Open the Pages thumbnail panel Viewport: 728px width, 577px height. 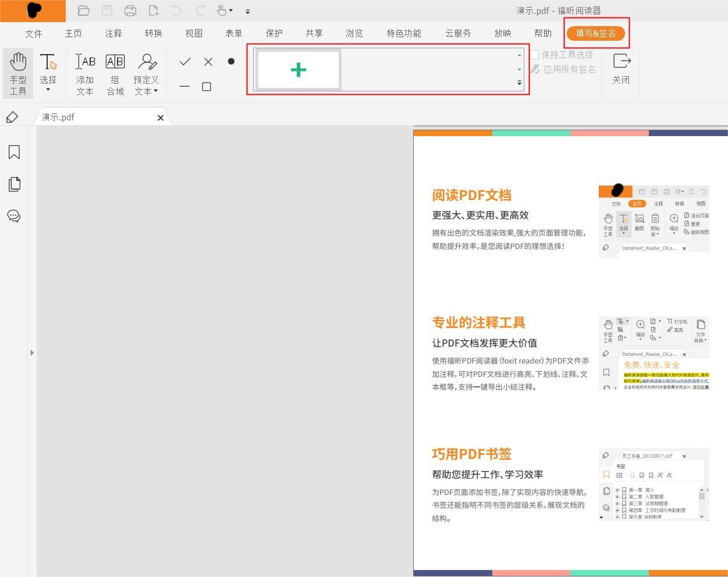13,184
